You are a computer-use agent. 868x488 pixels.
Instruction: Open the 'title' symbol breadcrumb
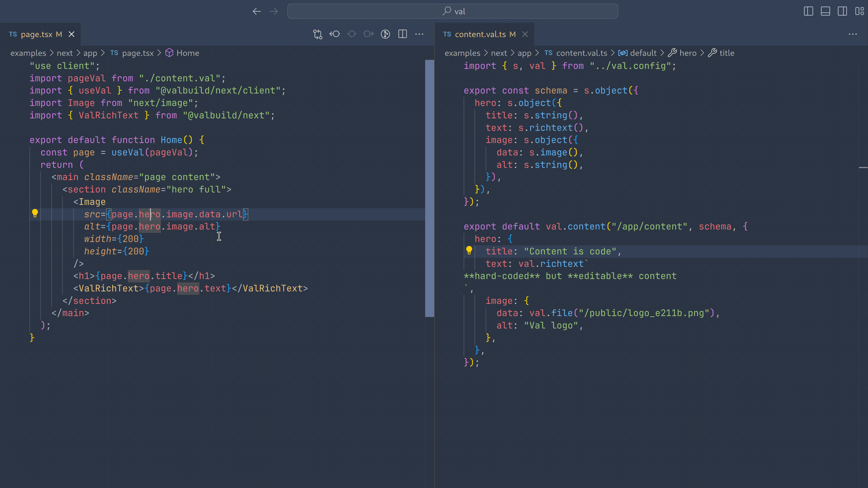721,53
